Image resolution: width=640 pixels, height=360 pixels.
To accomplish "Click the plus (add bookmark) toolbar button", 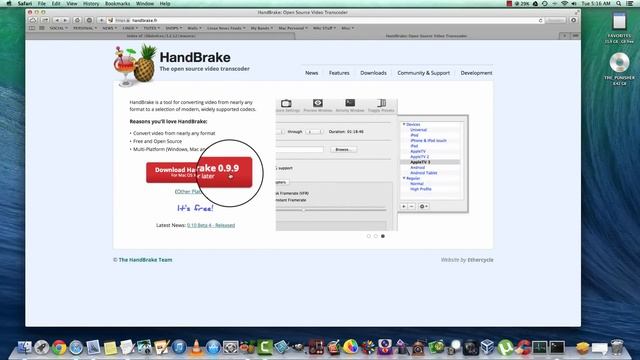I will [101, 20].
